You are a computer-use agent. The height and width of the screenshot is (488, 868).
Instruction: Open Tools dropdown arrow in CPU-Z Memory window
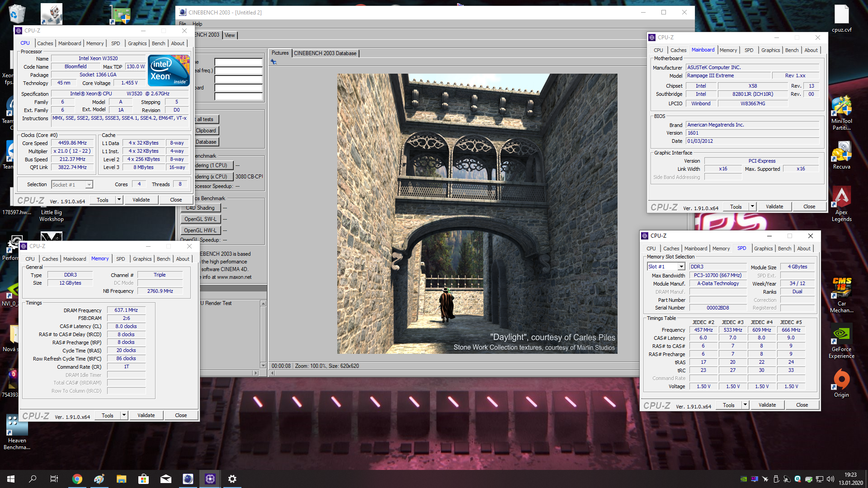coord(124,415)
